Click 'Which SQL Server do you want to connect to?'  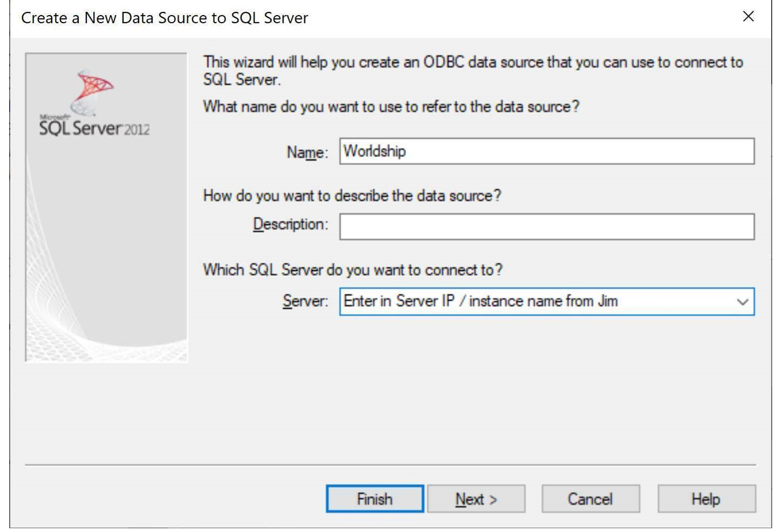pyautogui.click(x=353, y=270)
